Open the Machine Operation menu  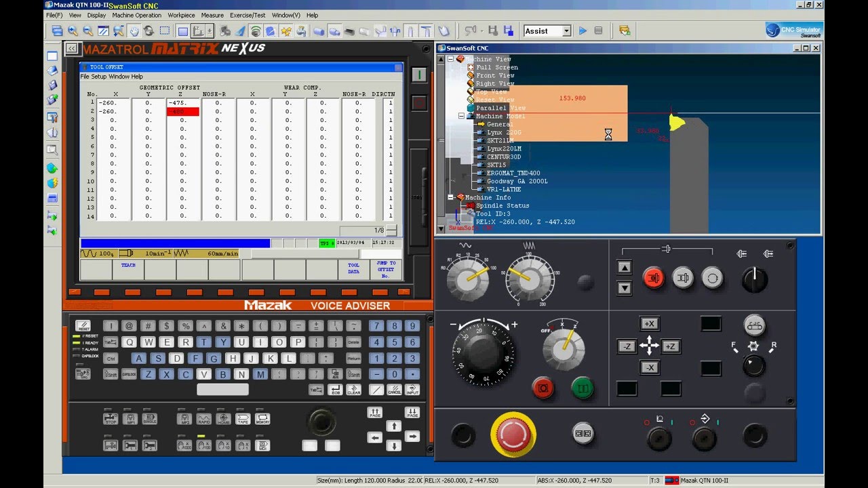click(x=137, y=15)
